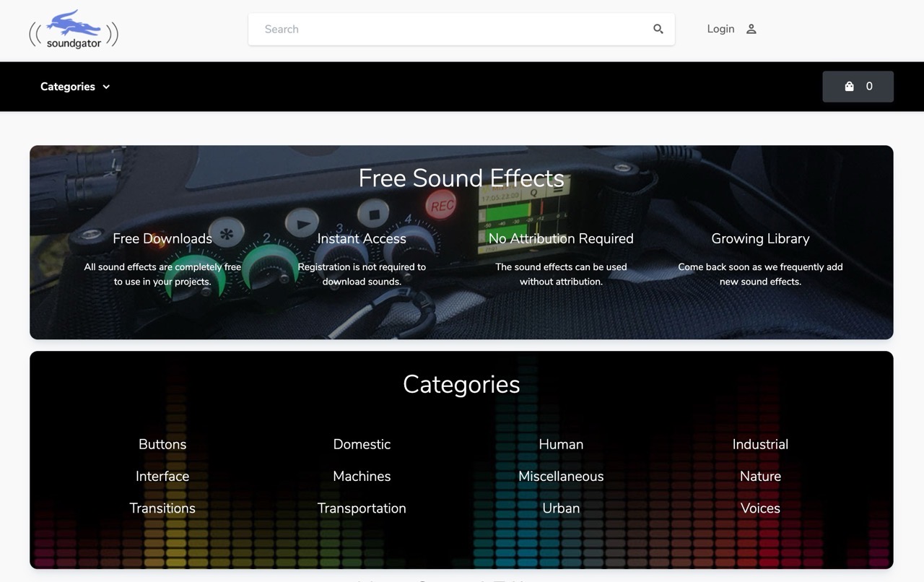Click the large Categories section heading
Viewport: 924px width, 582px height.
click(x=461, y=384)
